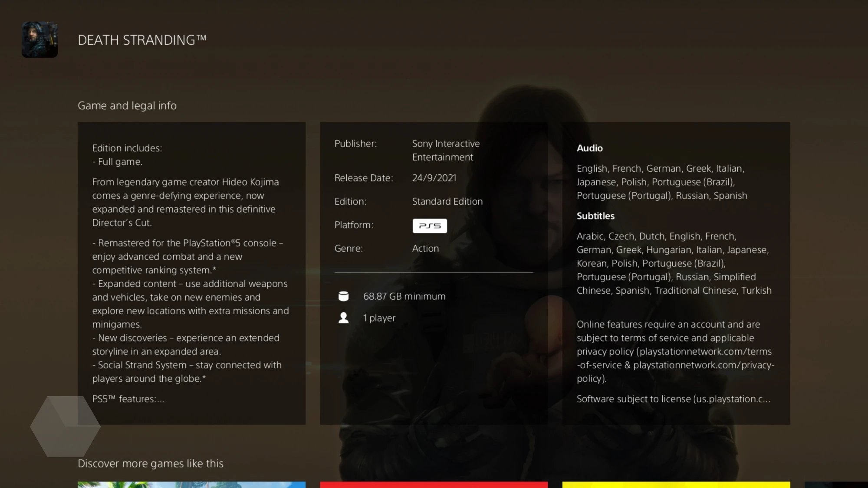Click the 'Discover more games like this' heading
Image resolution: width=868 pixels, height=488 pixels.
(x=151, y=464)
